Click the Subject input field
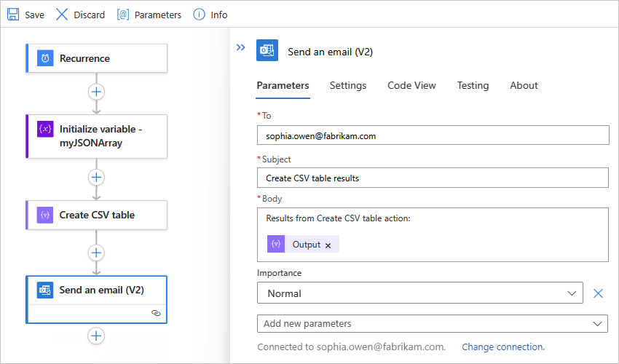 [433, 178]
